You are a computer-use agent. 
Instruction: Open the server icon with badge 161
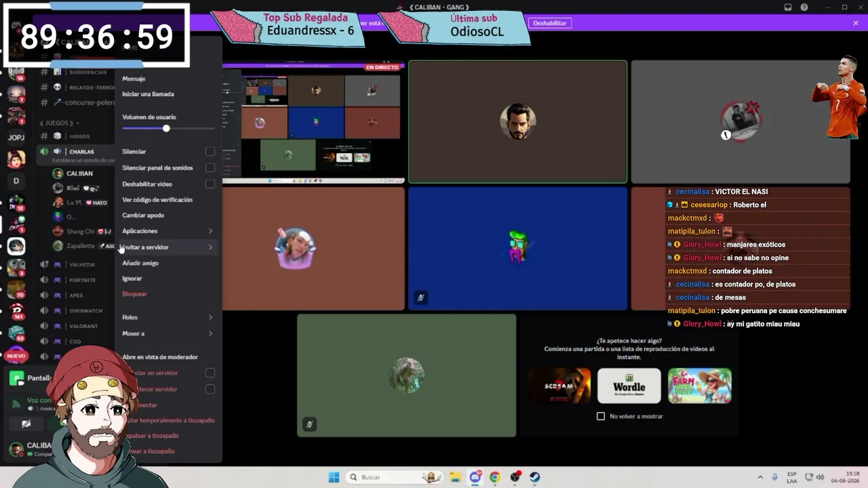pos(16,310)
